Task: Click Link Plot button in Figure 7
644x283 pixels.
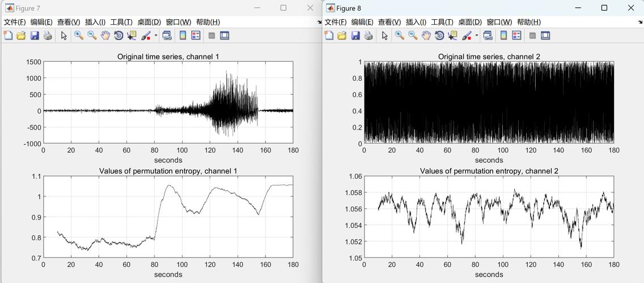Action: click(x=167, y=36)
